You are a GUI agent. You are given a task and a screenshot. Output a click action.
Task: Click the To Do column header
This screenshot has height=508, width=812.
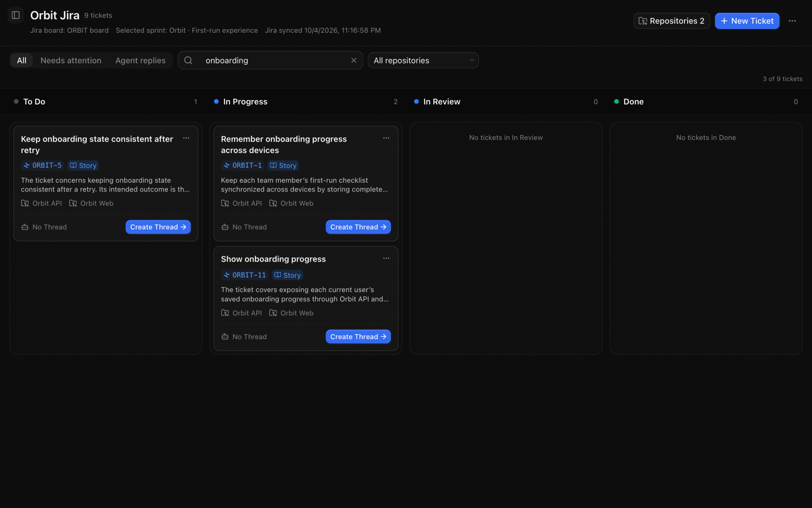click(x=34, y=101)
